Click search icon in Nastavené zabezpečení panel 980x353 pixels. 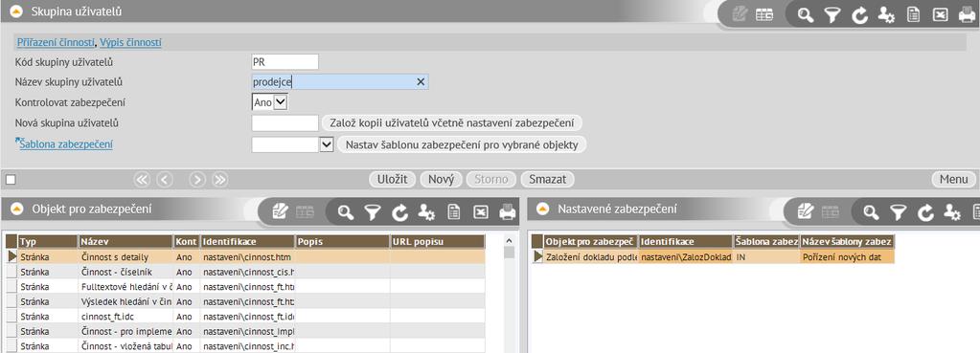(871, 212)
